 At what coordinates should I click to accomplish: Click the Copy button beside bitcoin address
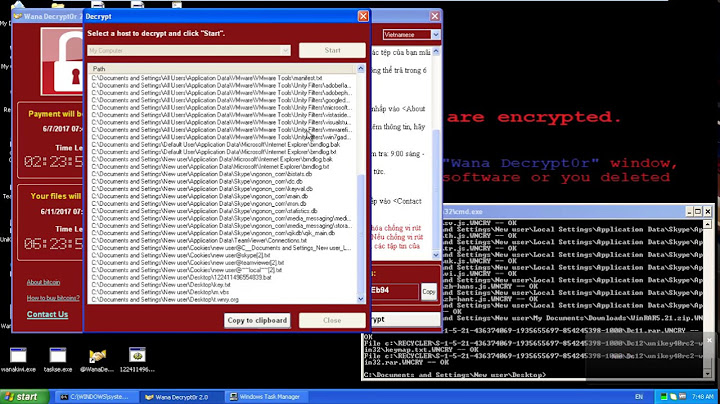point(429,292)
